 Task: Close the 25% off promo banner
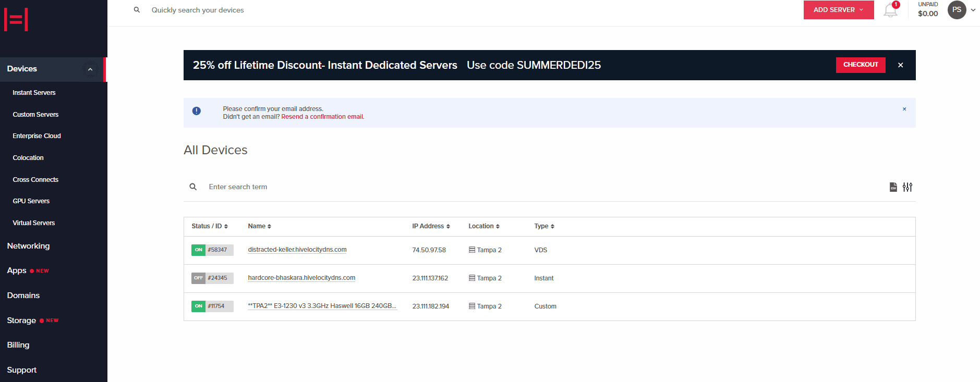[x=900, y=65]
